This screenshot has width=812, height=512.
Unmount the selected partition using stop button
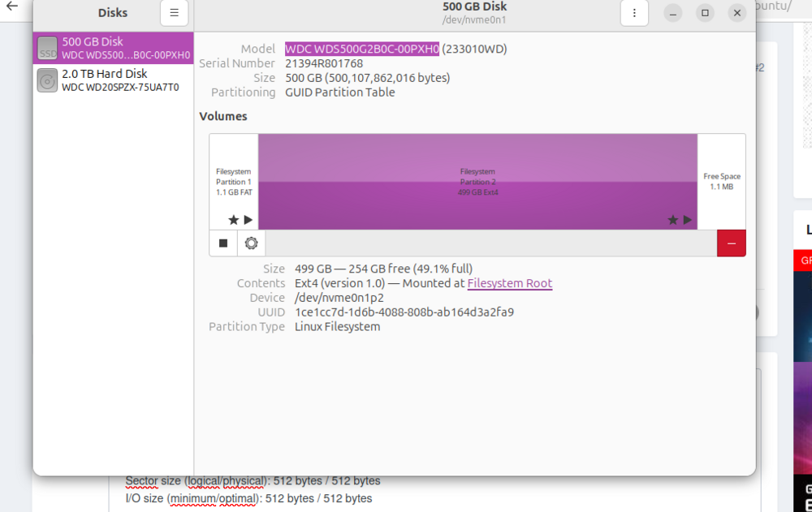pos(223,243)
